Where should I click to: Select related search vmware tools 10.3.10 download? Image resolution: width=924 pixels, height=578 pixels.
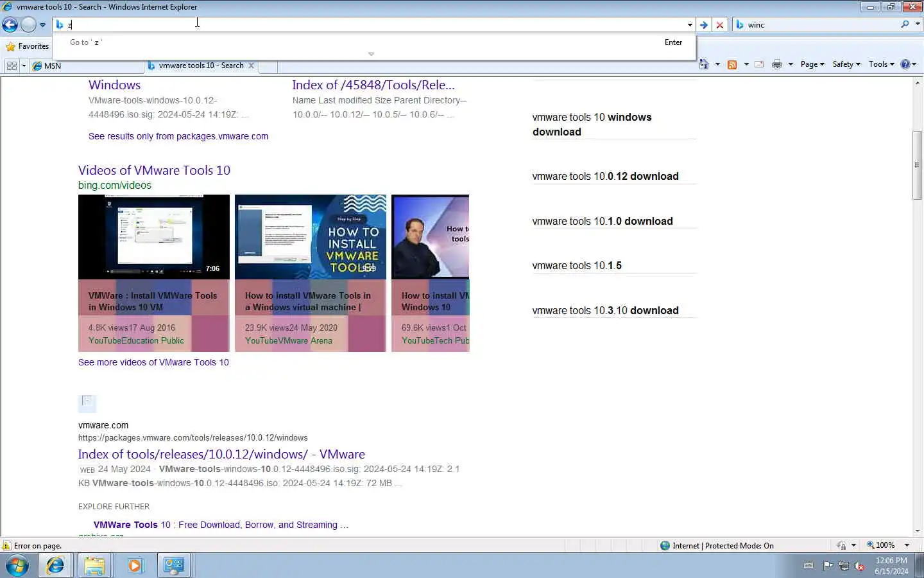(605, 310)
